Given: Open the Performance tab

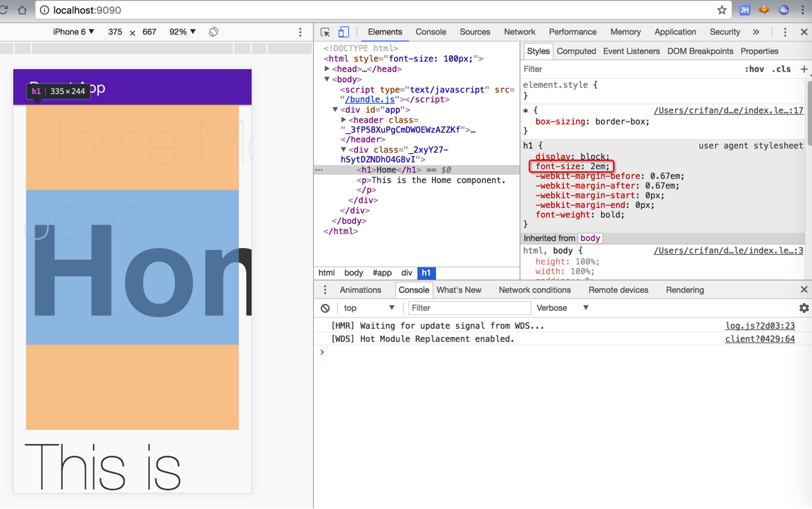Looking at the screenshot, I should coord(573,32).
